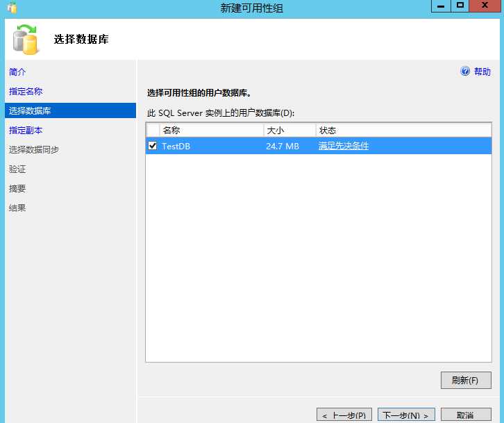The height and width of the screenshot is (423, 504).
Task: Click the 摘要 step in sidebar
Action: coord(17,188)
